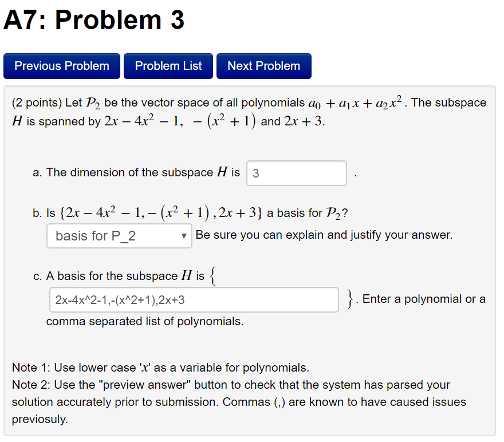The height and width of the screenshot is (442, 504).
Task: Click the dropdown arrow beside 'basis for P_2'
Action: (x=183, y=236)
